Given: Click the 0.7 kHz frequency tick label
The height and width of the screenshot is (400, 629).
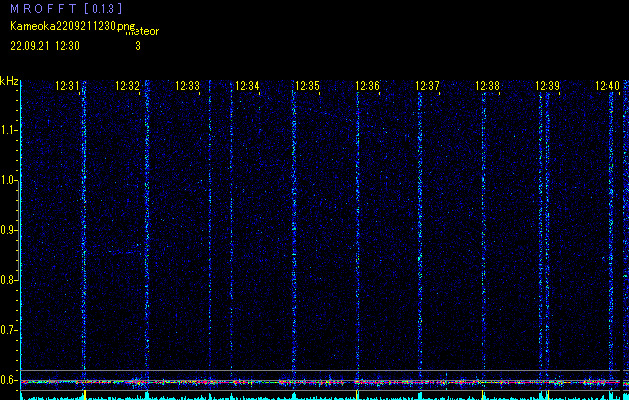Looking at the screenshot, I should [8, 330].
